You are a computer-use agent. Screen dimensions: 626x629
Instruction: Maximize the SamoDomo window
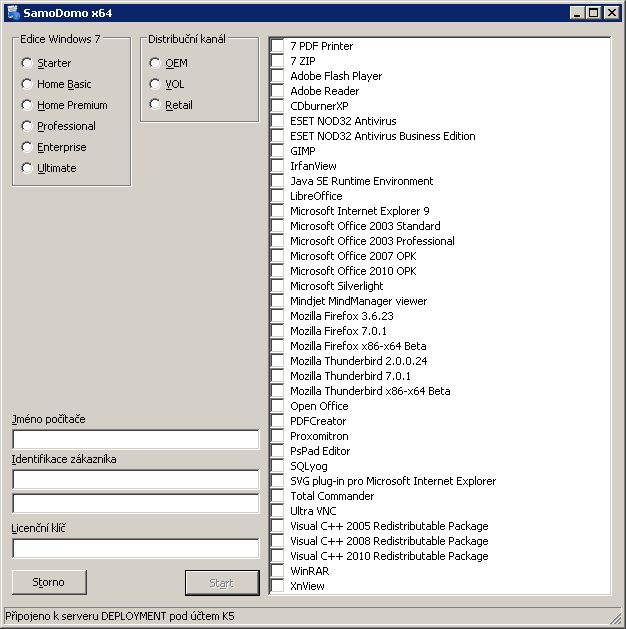[594, 13]
